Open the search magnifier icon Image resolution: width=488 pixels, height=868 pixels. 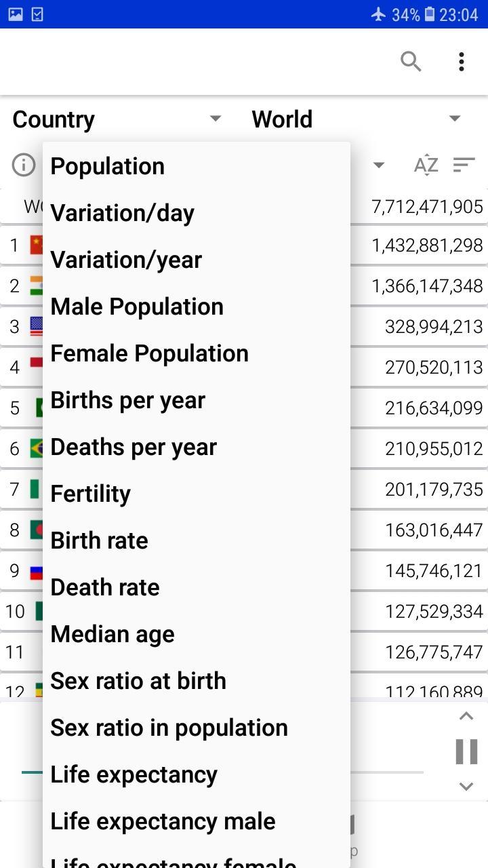411,62
